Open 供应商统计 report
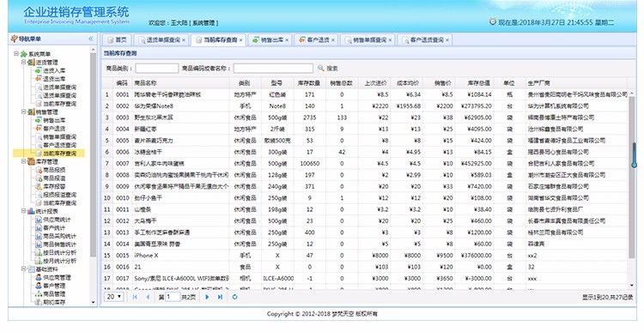Viewport: 644px width, 332px height. tap(57, 220)
